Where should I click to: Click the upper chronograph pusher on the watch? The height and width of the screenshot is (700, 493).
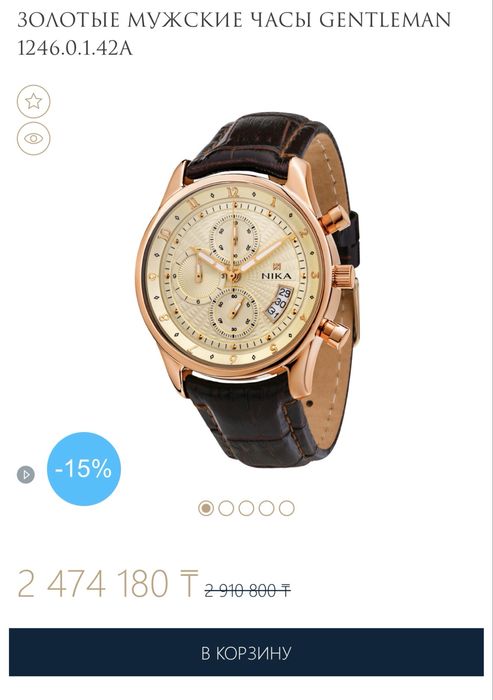pyautogui.click(x=336, y=220)
